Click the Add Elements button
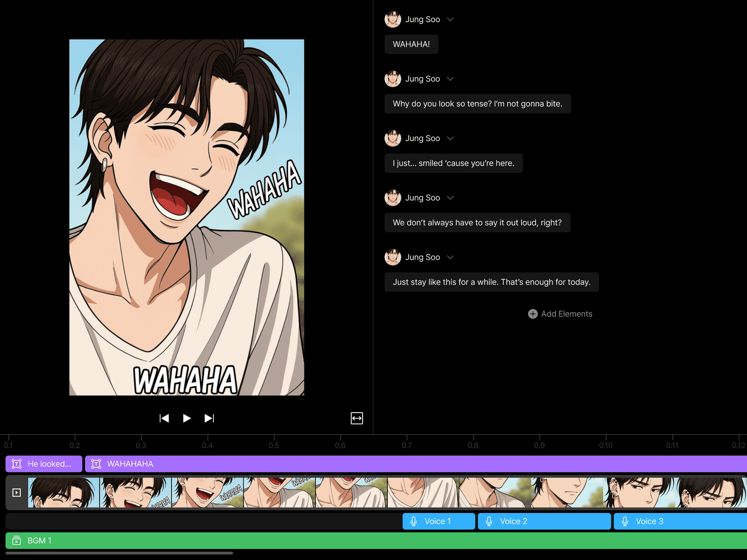 [560, 314]
